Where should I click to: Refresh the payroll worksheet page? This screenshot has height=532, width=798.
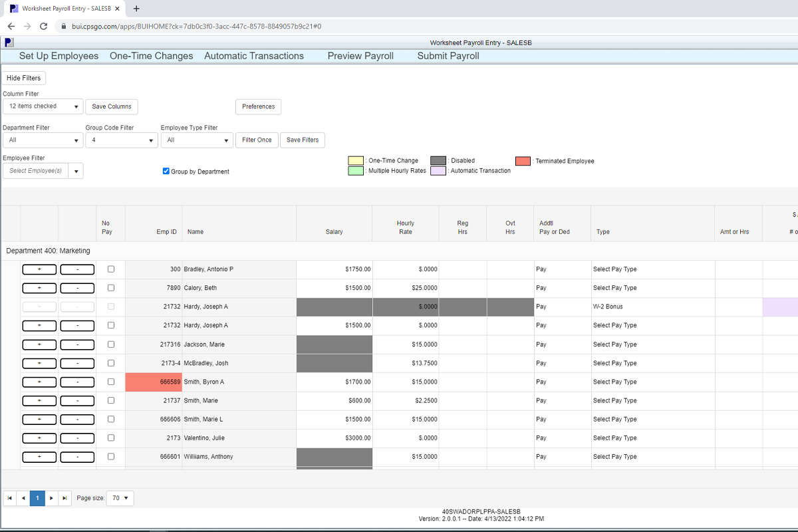[x=43, y=25]
